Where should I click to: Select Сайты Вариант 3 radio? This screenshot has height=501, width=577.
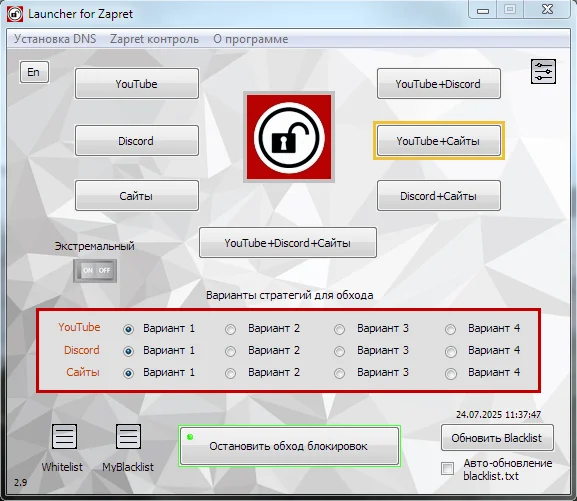(x=339, y=374)
